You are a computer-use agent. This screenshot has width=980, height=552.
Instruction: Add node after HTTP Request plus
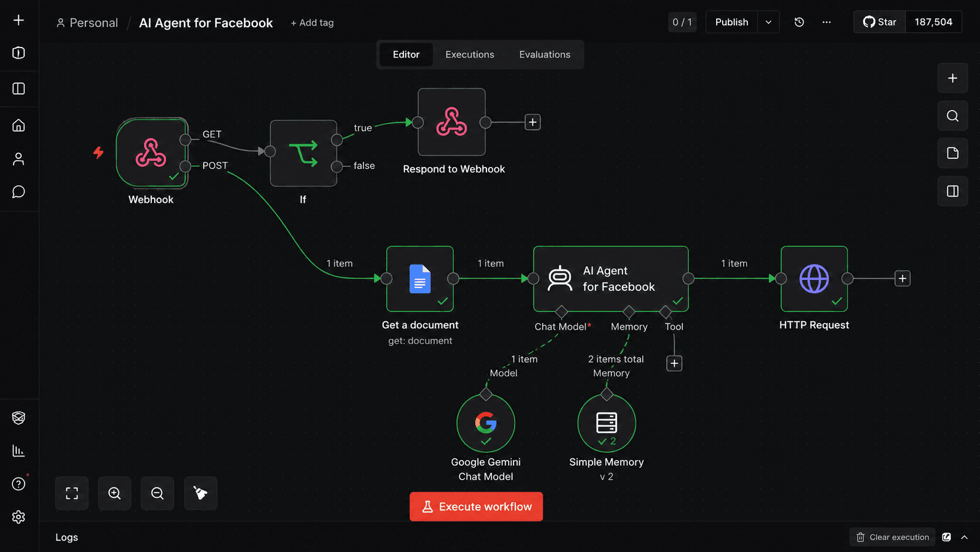[x=903, y=279]
